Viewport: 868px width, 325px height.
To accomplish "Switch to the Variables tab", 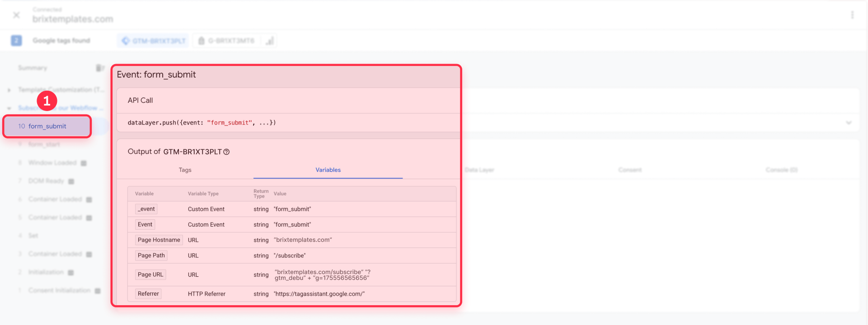I will pyautogui.click(x=328, y=170).
